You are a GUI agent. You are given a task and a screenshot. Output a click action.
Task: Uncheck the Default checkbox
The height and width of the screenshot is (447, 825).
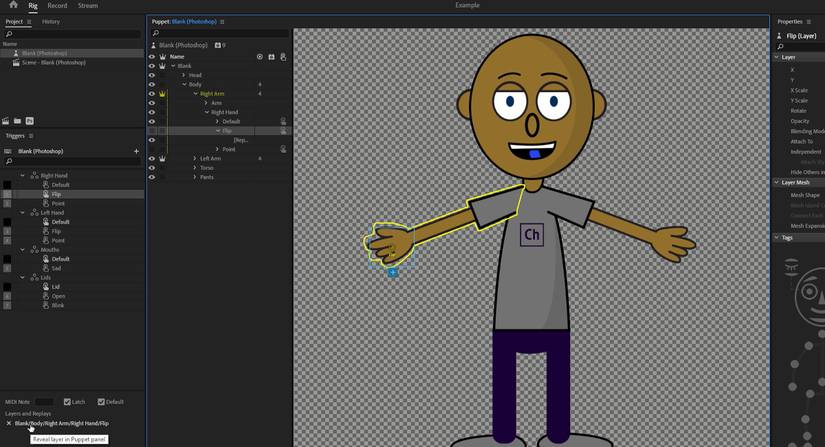101,402
